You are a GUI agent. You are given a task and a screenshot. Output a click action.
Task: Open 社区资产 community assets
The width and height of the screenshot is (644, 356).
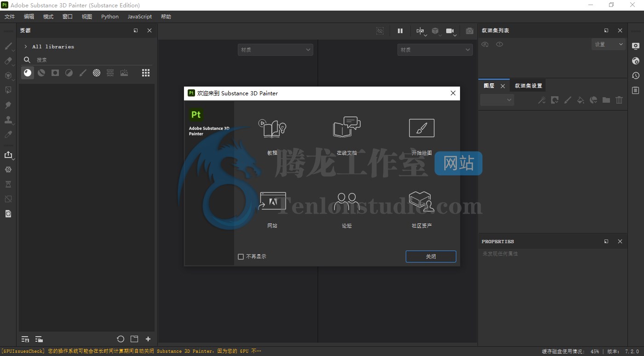pos(421,209)
